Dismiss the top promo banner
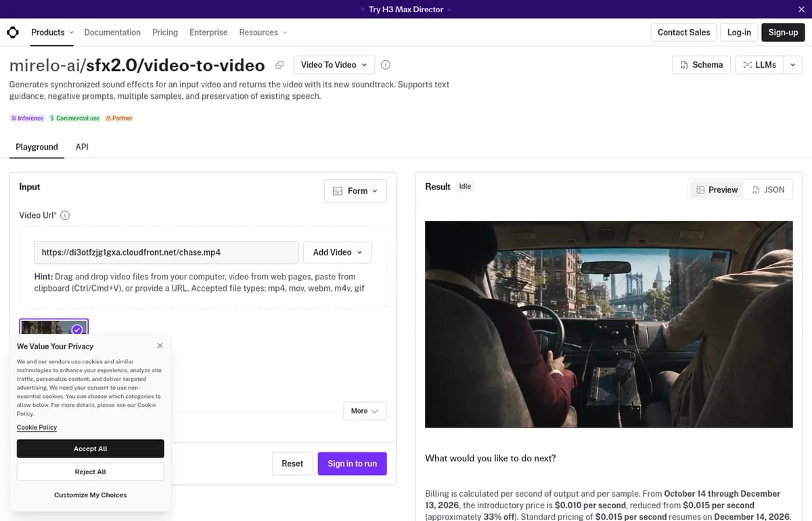Image resolution: width=812 pixels, height=521 pixels. coord(802,9)
